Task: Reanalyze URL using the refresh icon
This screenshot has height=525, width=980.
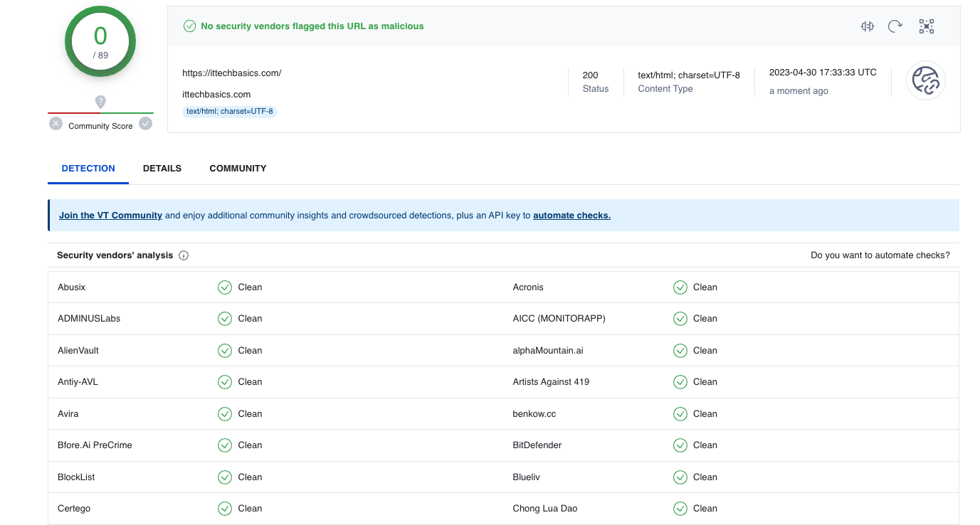Action: [x=895, y=26]
